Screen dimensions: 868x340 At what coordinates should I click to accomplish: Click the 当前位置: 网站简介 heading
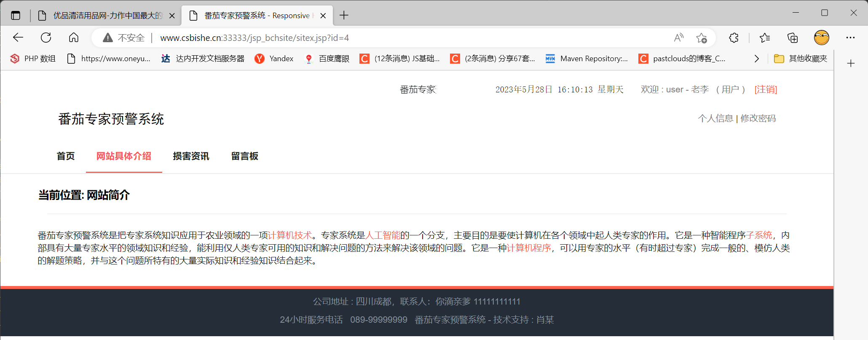pyautogui.click(x=84, y=195)
